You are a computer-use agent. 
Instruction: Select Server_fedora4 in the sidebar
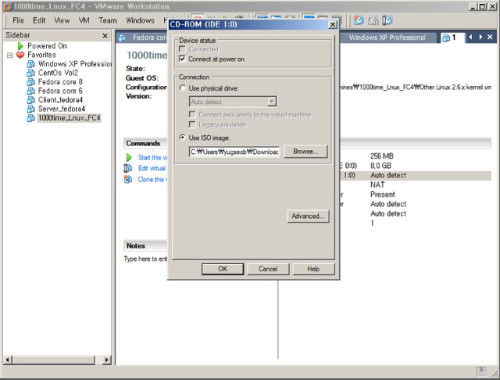point(62,109)
